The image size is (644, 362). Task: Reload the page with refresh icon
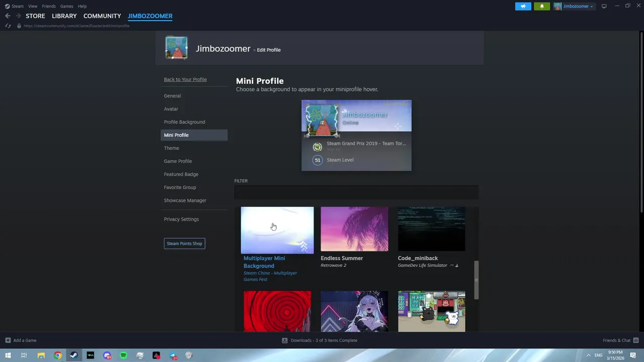(x=8, y=26)
